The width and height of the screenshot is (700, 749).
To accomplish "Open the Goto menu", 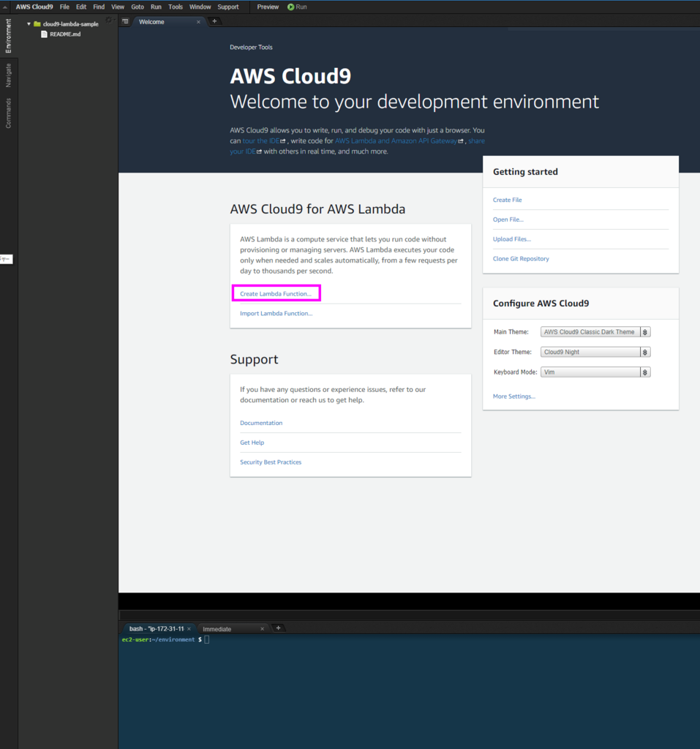I will [x=138, y=7].
